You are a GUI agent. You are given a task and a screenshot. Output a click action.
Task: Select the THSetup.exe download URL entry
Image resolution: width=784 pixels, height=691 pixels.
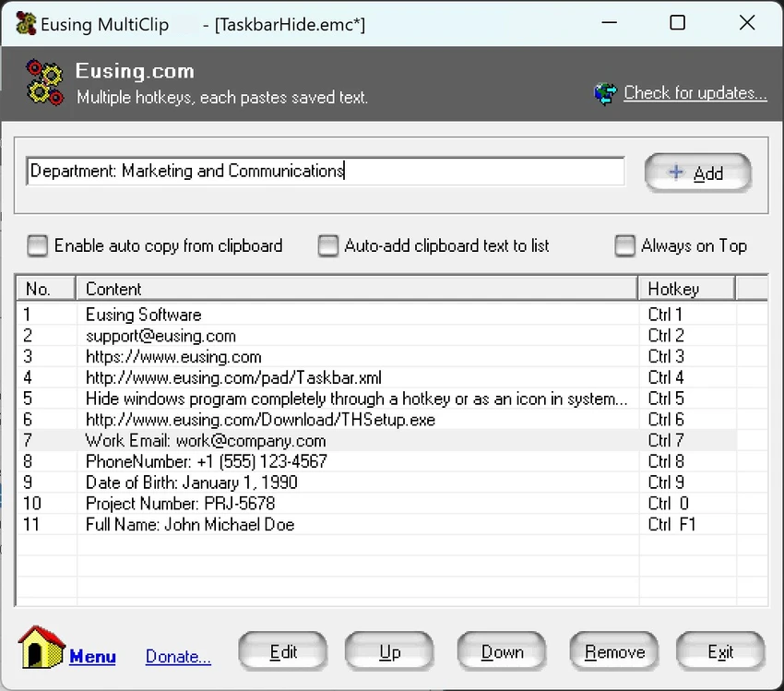point(377,420)
